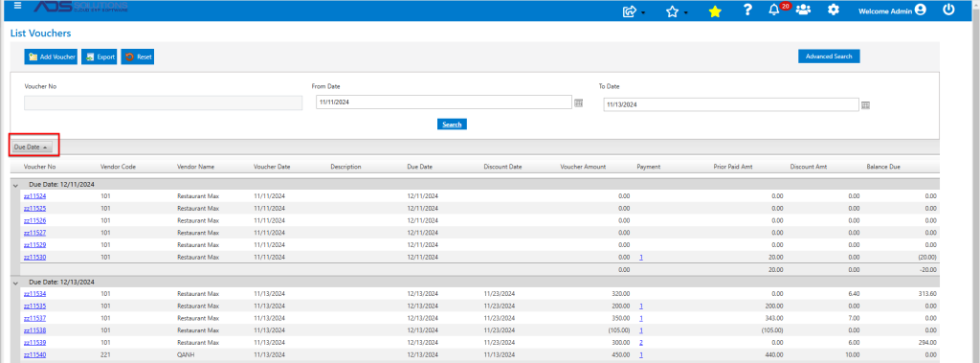Screen dimensions: 980x363
Task: Click the To Date field
Action: pyautogui.click(x=731, y=105)
